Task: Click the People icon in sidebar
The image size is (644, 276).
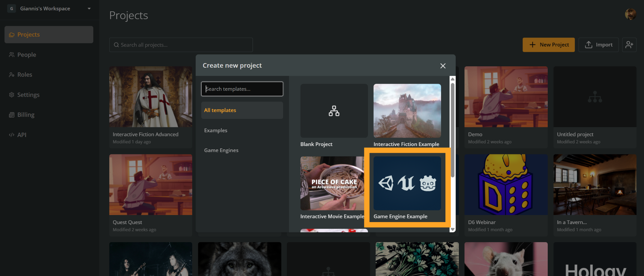Action: [x=12, y=55]
